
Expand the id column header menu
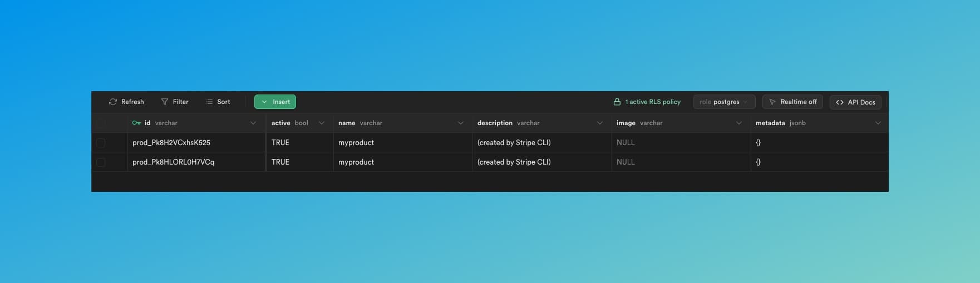click(253, 123)
